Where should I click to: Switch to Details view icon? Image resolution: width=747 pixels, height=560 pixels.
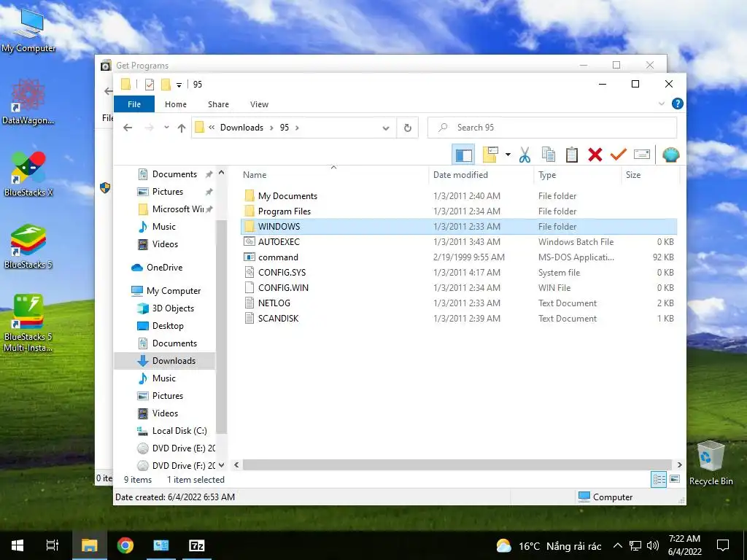659,480
